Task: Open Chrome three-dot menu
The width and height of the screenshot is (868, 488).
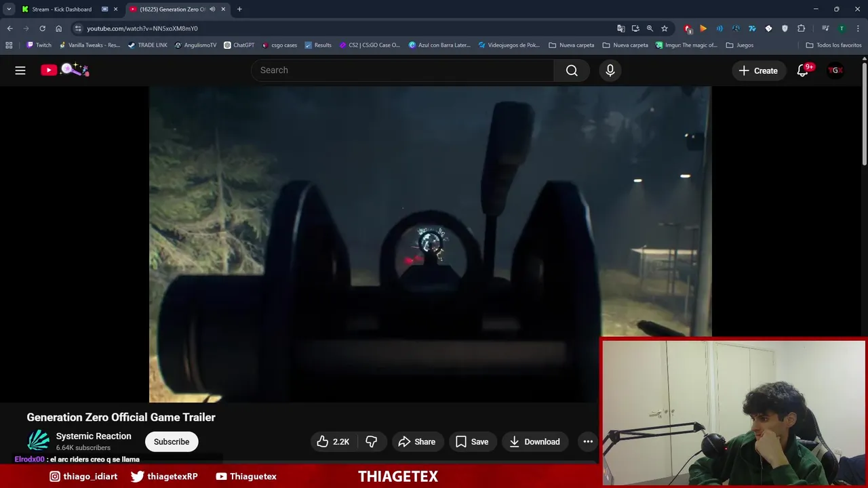Action: 858,28
